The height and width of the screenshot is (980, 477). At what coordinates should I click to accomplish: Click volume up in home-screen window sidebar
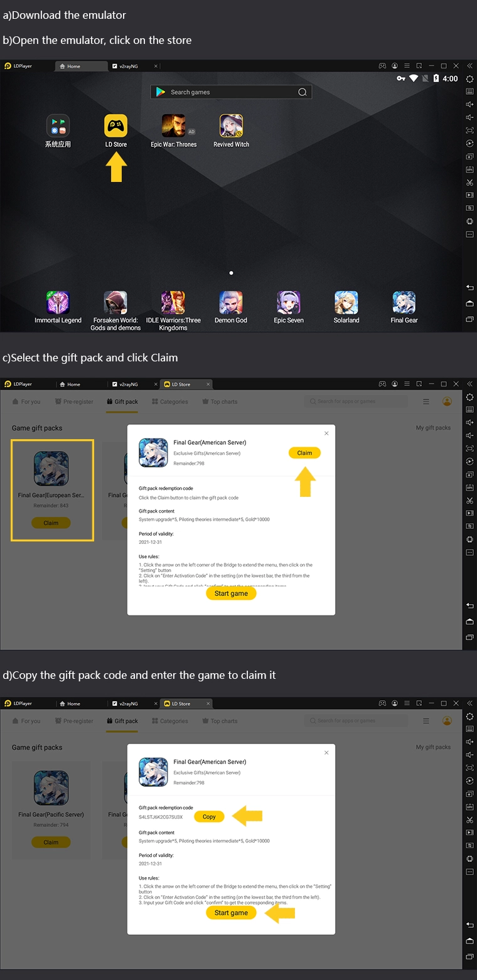469,104
